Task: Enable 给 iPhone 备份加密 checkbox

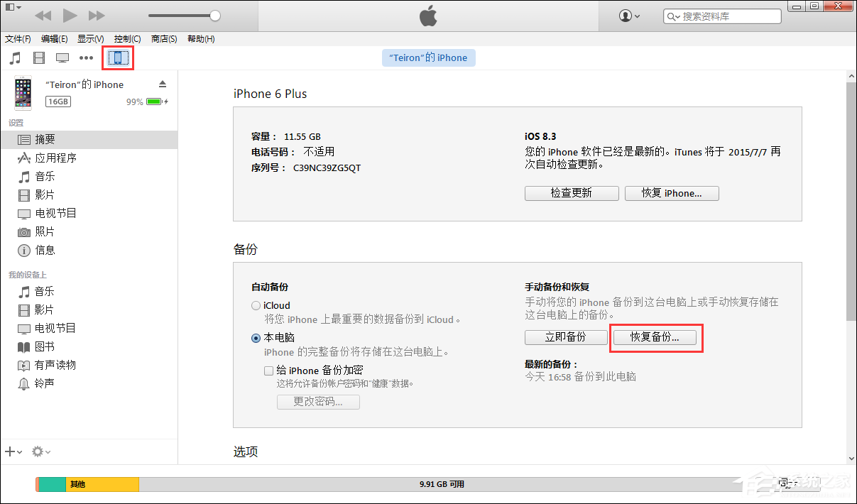Action: [x=269, y=370]
